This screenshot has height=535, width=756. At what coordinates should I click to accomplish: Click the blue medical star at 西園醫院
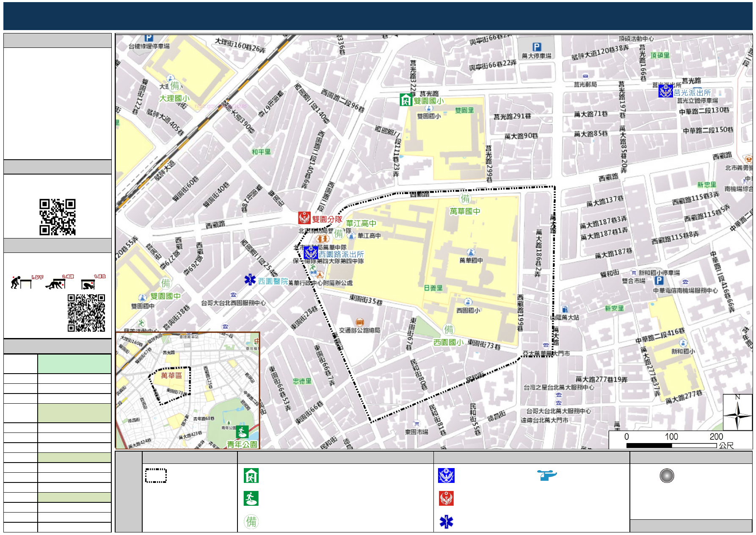coord(250,280)
